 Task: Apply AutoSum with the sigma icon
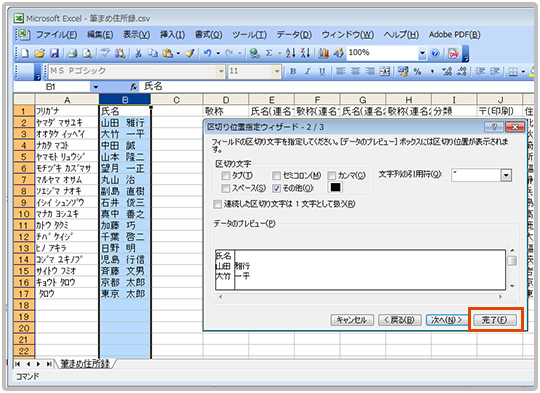point(269,53)
